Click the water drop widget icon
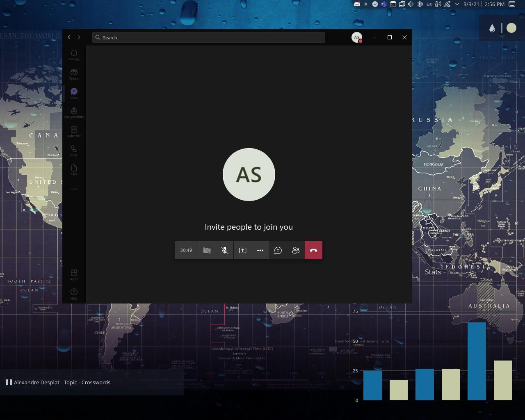 coord(492,28)
